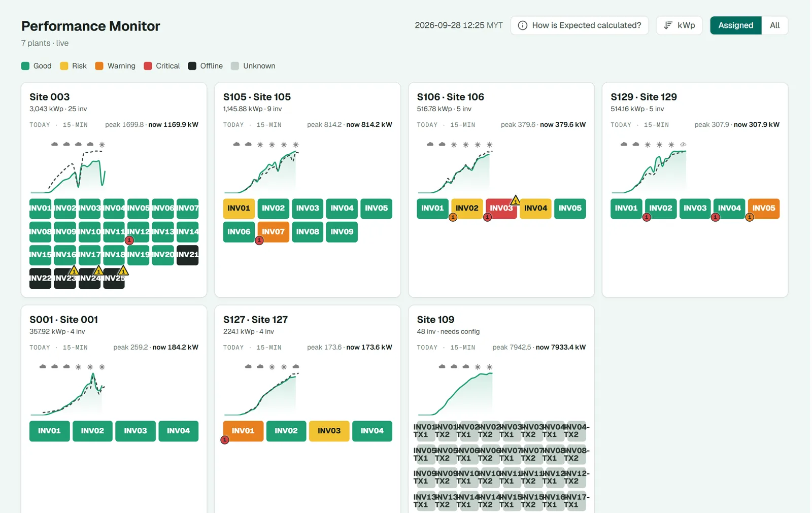This screenshot has height=513, width=812.
Task: Select inverter INV01 tile in Site 003
Action: [40, 209]
